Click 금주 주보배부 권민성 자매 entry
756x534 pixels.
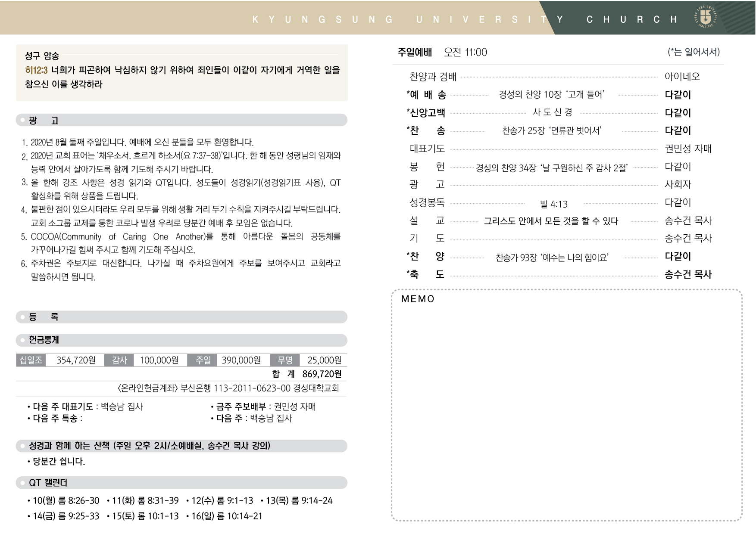pyautogui.click(x=263, y=407)
